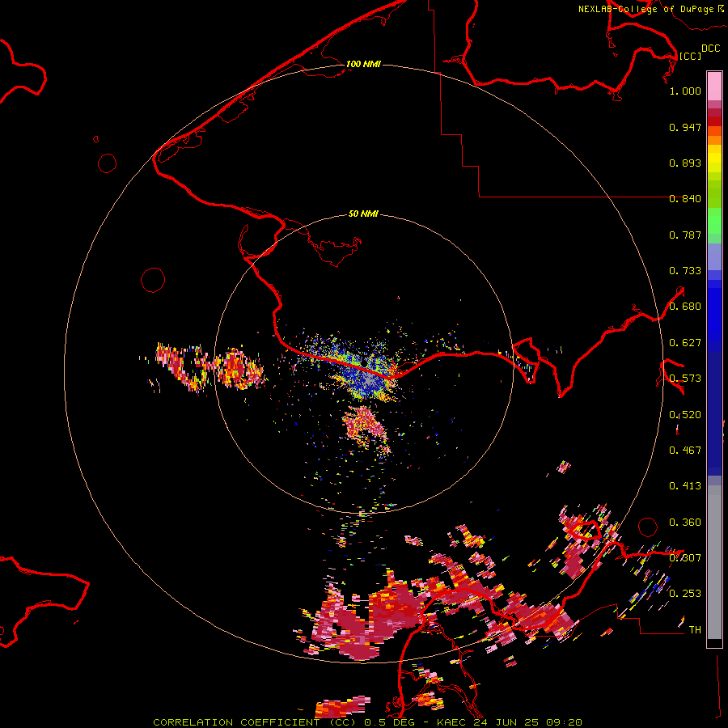This screenshot has height=728, width=728.
Task: Click the 0.840 scale label
Action: pos(685,199)
